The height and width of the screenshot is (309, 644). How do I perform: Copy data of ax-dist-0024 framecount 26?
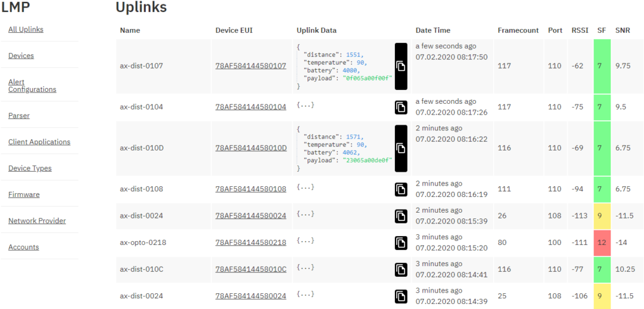tap(401, 216)
